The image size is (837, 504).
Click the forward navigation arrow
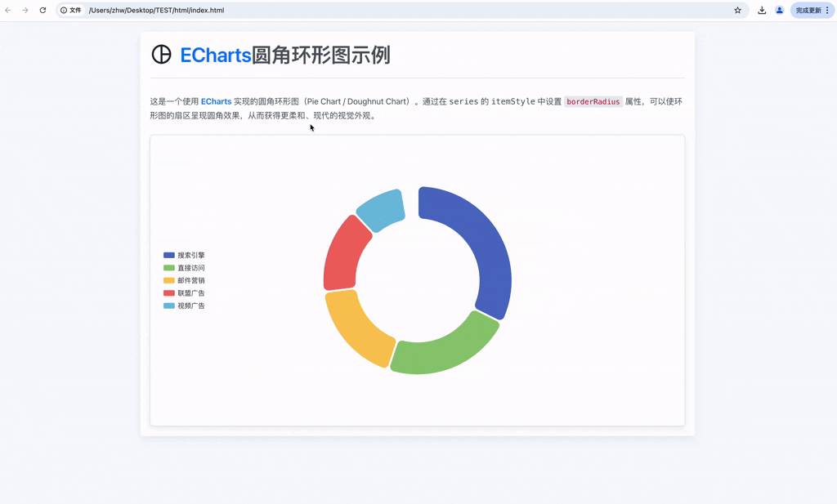(x=26, y=11)
